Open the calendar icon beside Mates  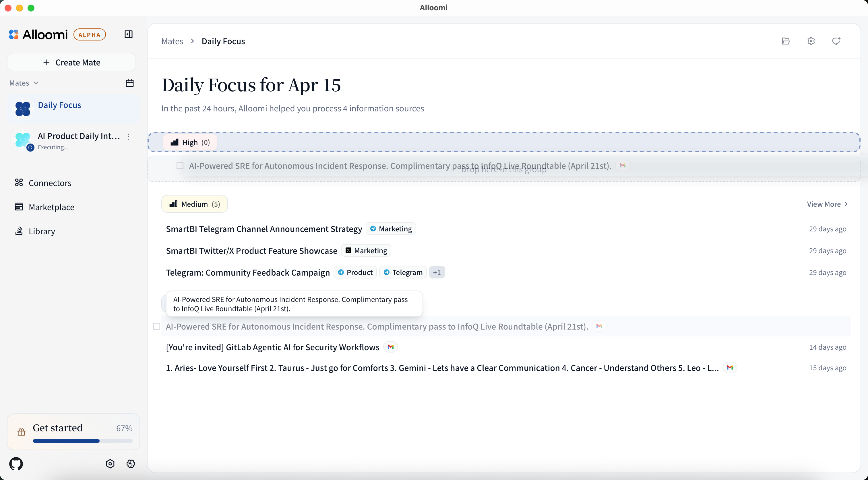coord(130,83)
